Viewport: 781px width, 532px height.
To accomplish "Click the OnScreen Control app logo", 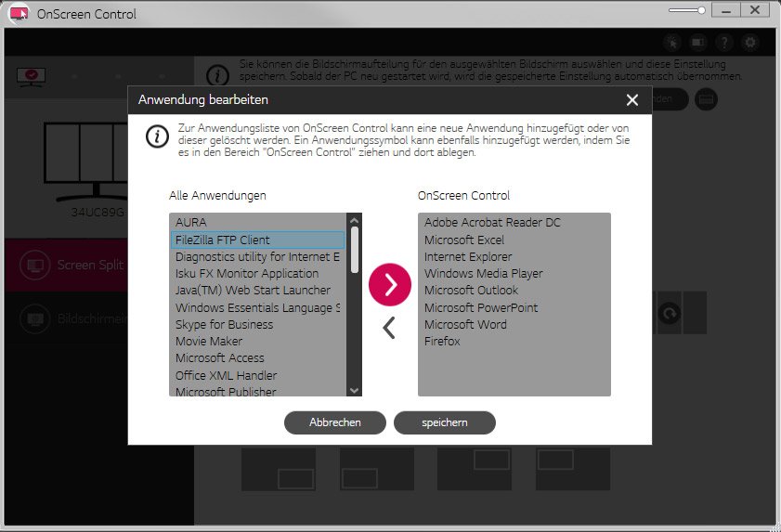I will pyautogui.click(x=18, y=14).
